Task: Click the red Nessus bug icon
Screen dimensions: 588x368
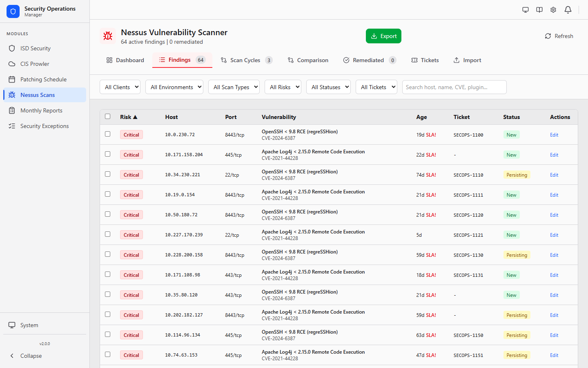Action: (x=108, y=36)
